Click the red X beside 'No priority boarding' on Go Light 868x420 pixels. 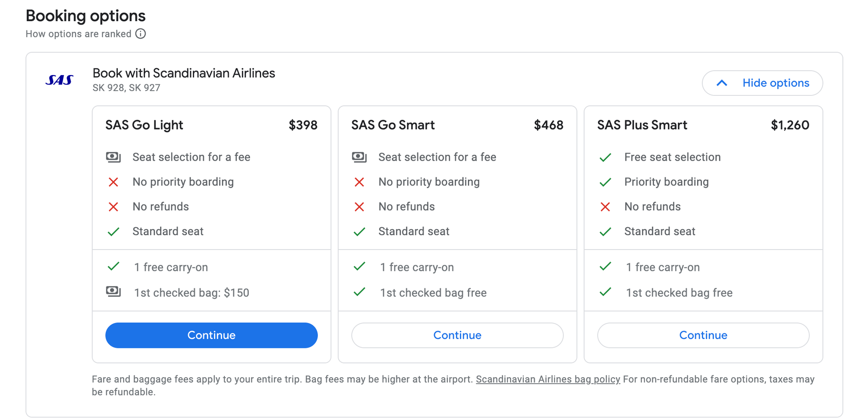(x=114, y=182)
